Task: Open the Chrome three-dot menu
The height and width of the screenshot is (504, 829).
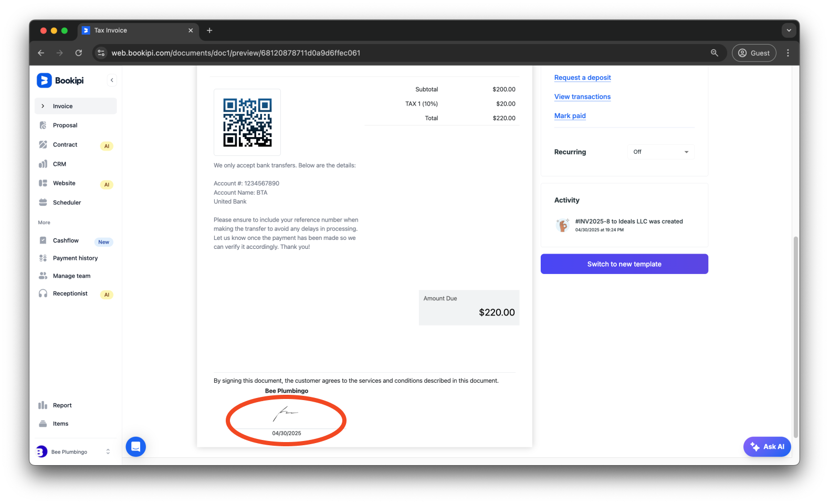Action: pos(788,53)
